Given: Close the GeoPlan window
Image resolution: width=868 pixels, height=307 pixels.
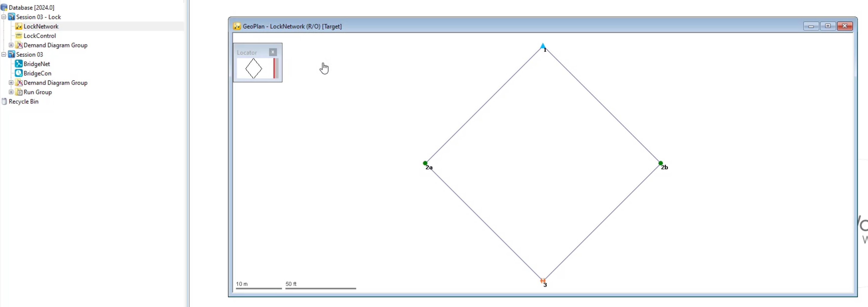Looking at the screenshot, I should (845, 26).
